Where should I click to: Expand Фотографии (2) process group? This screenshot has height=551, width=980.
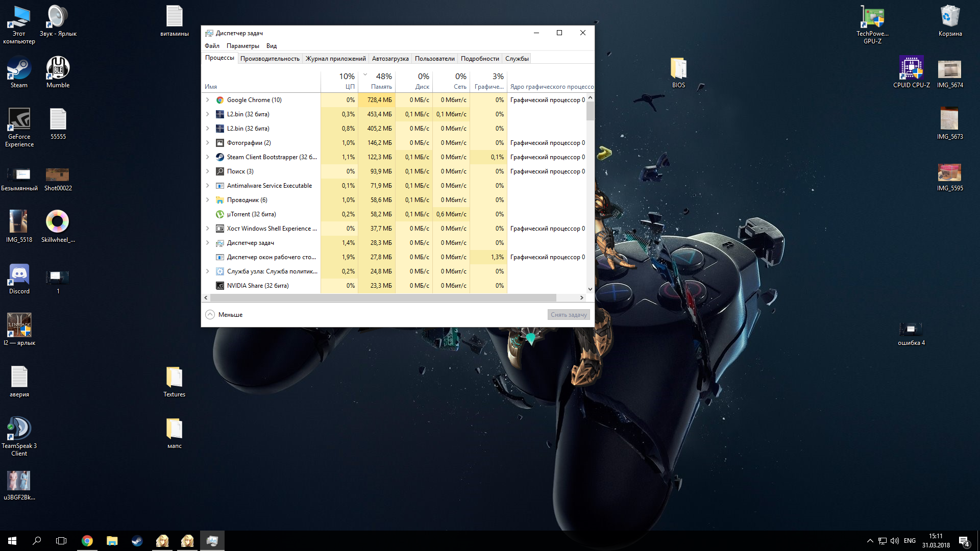click(208, 143)
